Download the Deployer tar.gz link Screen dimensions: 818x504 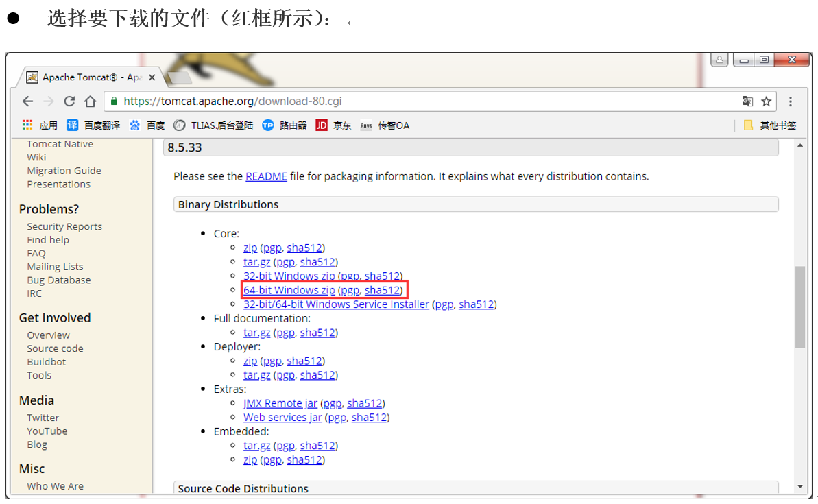point(256,374)
